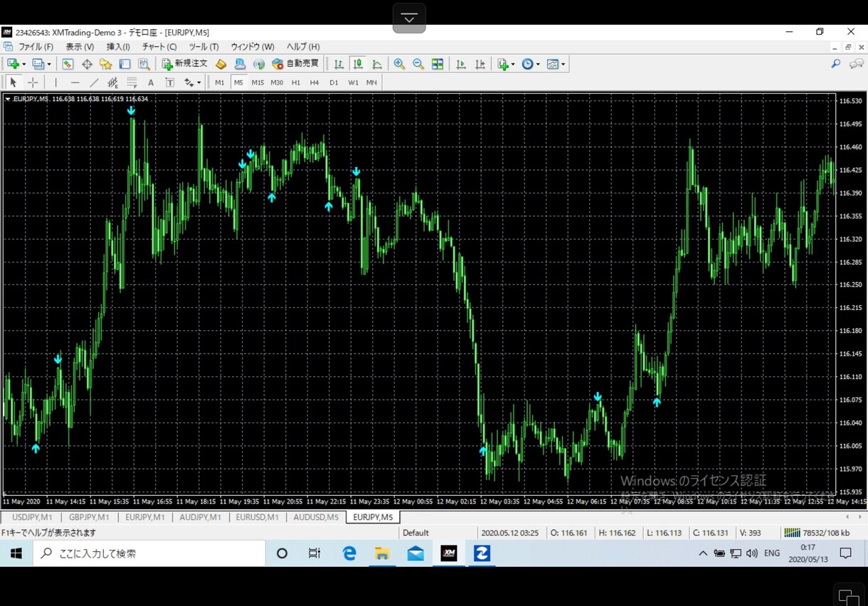The height and width of the screenshot is (606, 868).
Task: Open Microsoft Edge from the taskbar
Action: [349, 553]
